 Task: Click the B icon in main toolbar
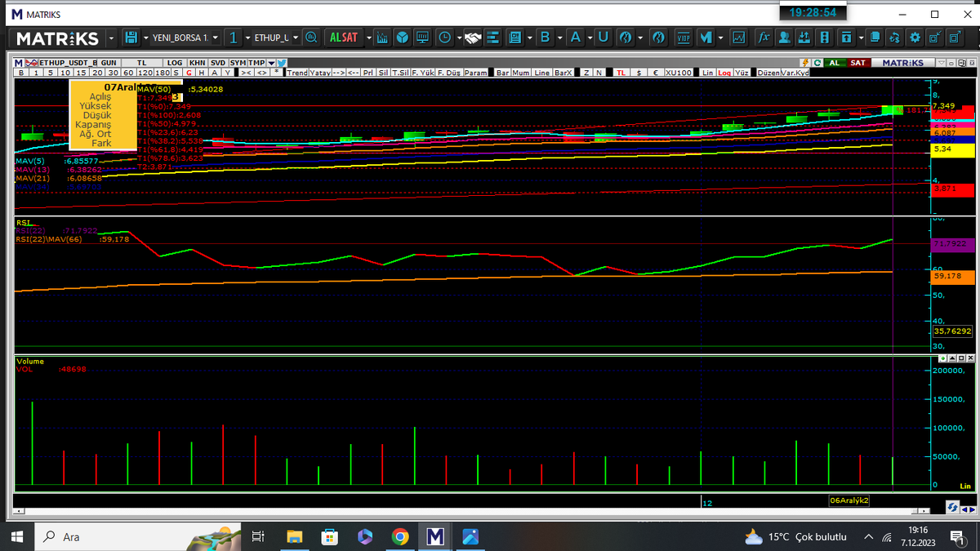pyautogui.click(x=545, y=38)
